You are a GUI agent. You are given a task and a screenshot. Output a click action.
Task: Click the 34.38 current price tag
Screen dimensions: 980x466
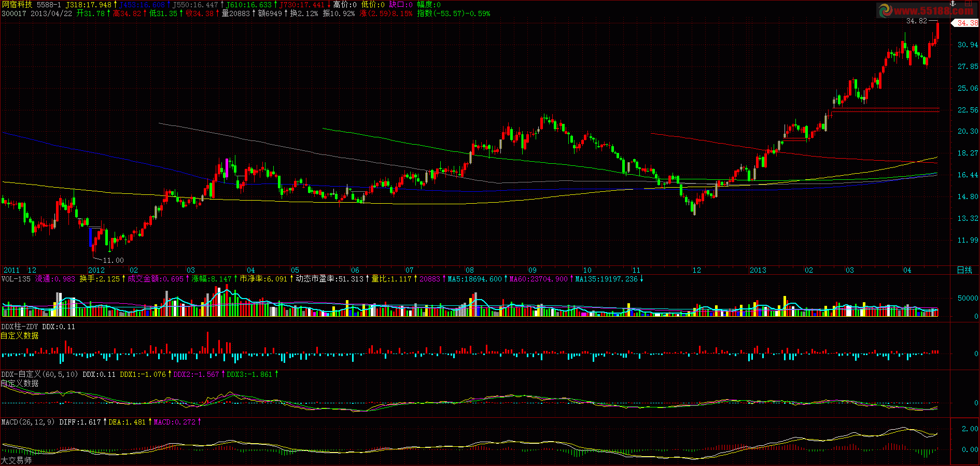[965, 23]
